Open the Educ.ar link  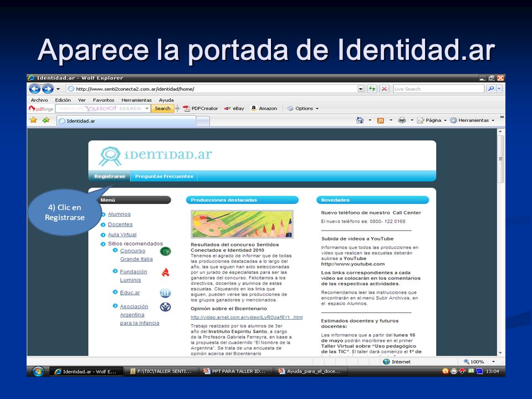pos(130,293)
